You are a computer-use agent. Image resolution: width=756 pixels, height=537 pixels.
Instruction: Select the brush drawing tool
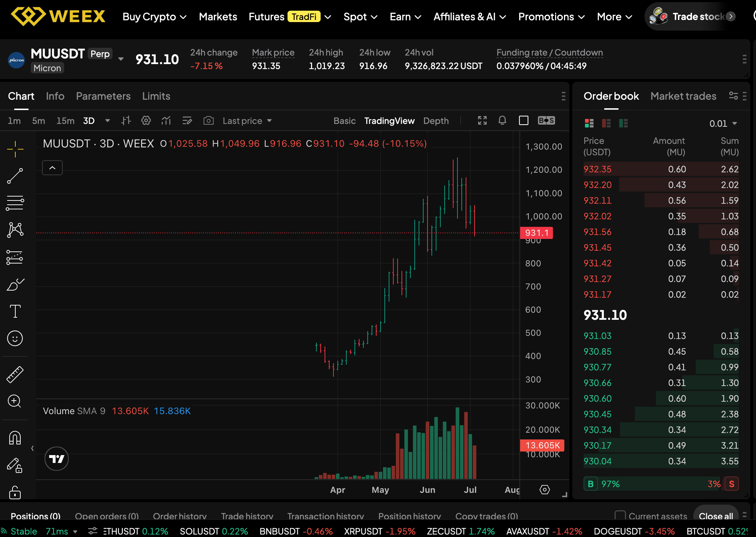(x=15, y=284)
